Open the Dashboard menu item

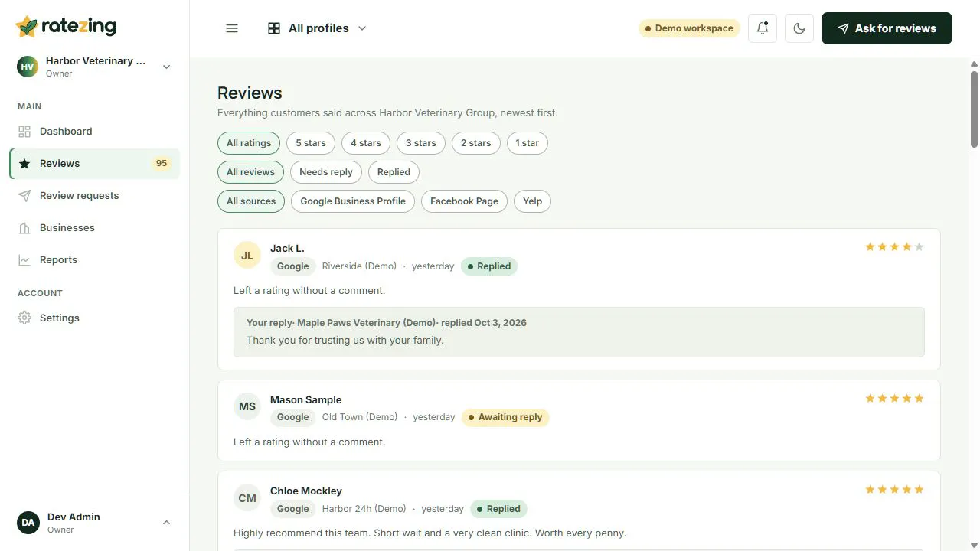(x=94, y=132)
